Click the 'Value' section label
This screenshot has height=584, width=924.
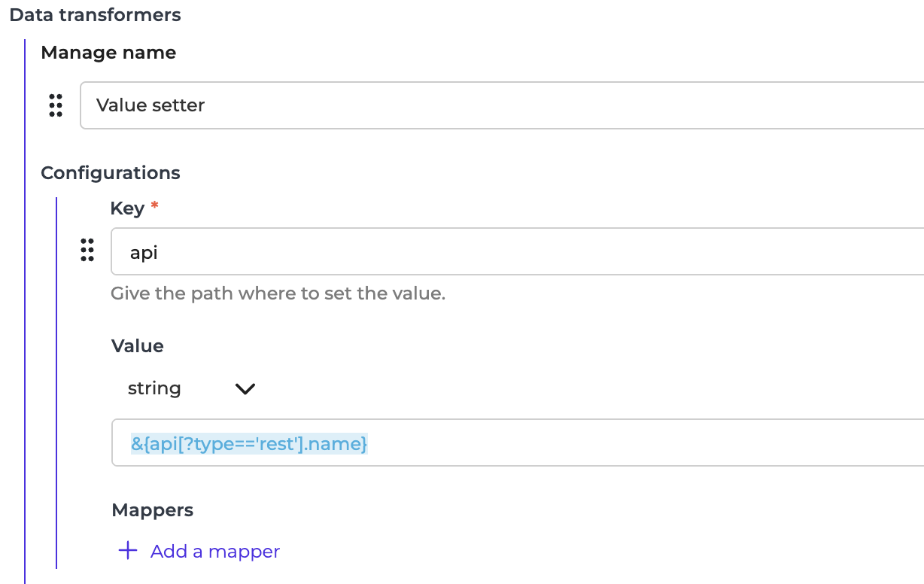click(138, 345)
